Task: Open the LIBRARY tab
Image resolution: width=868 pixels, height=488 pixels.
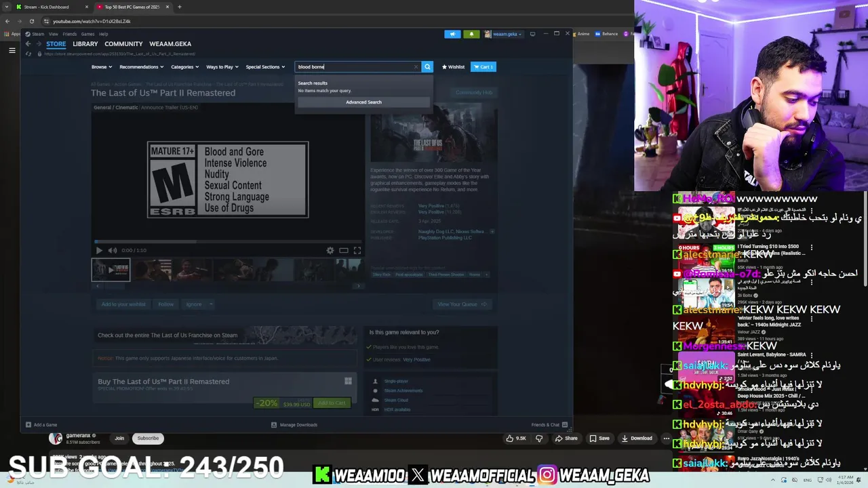Action: tap(85, 44)
